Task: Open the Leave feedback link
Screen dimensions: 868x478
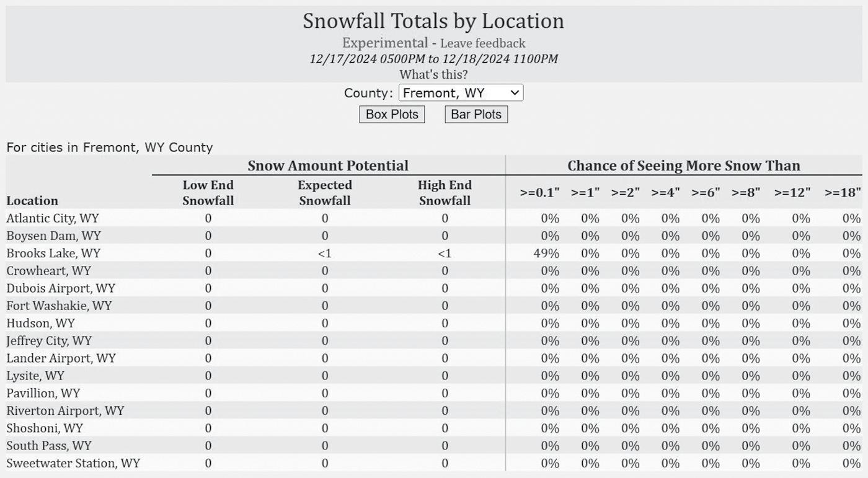Action: tap(482, 43)
